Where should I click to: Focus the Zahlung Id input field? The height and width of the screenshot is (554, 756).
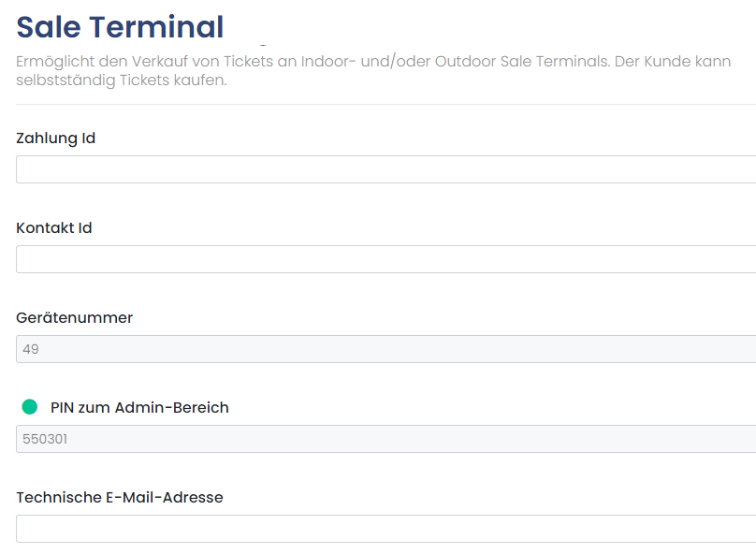385,169
